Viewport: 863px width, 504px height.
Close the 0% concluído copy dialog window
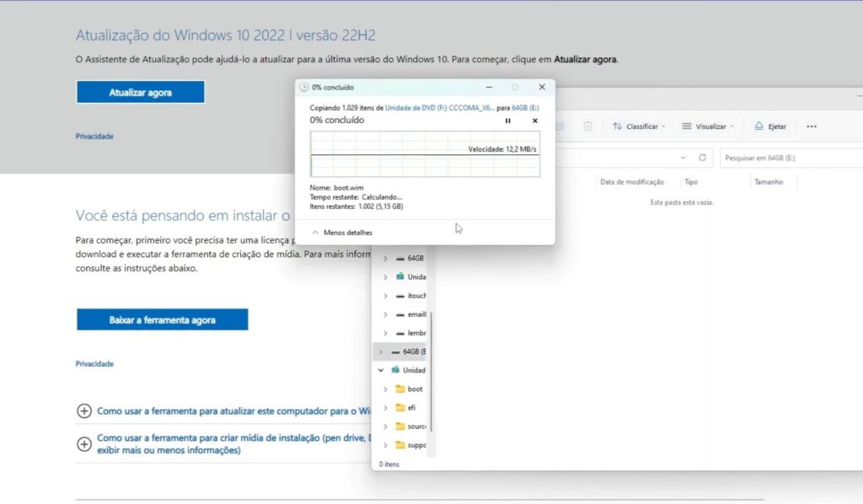click(542, 87)
